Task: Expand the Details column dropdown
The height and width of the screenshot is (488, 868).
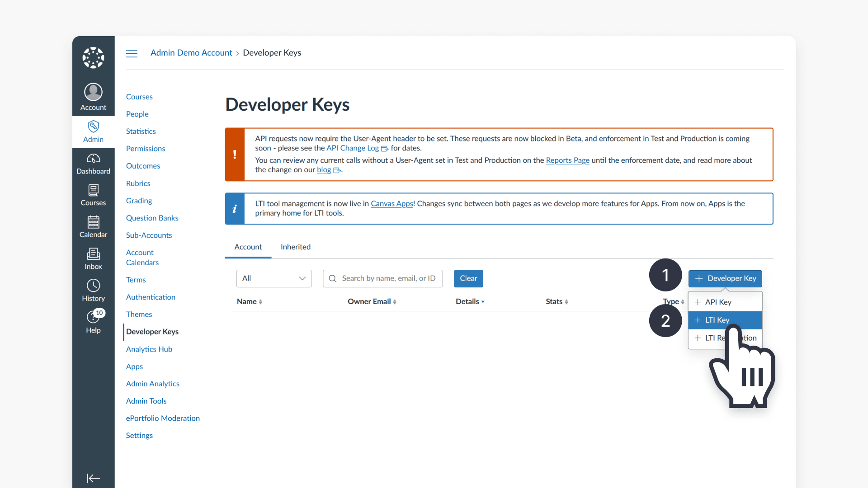Action: coord(483,301)
